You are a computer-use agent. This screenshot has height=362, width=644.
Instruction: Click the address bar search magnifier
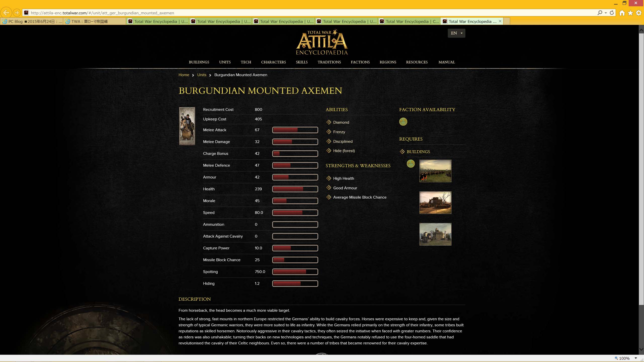point(600,13)
